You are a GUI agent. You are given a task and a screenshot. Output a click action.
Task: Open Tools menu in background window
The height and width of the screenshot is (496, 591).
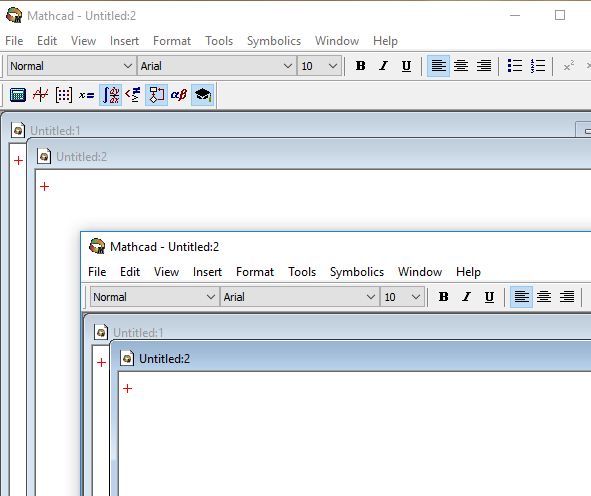pyautogui.click(x=219, y=41)
